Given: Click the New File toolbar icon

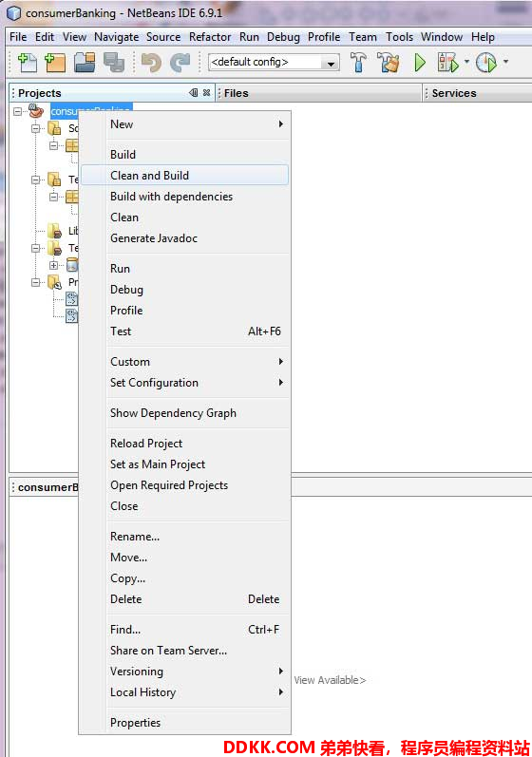Looking at the screenshot, I should point(27,63).
